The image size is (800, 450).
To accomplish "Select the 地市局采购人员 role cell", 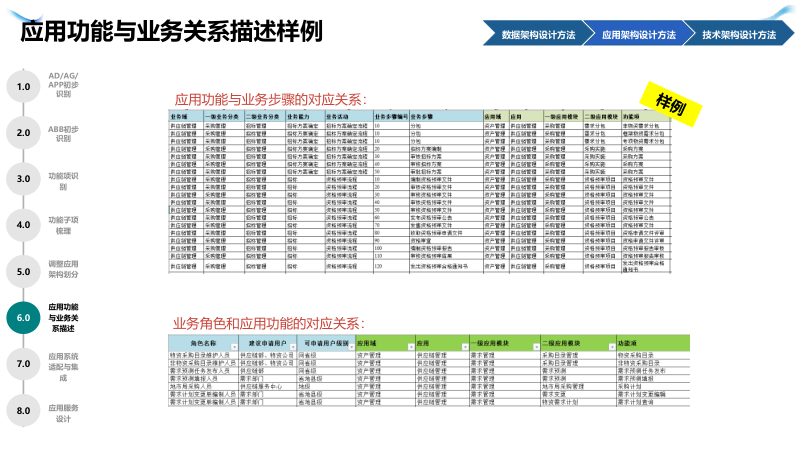I will pyautogui.click(x=203, y=386).
